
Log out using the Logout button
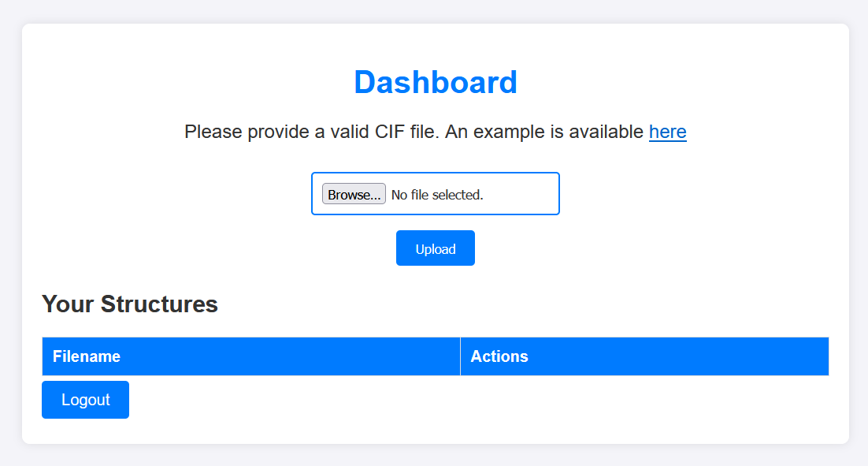click(85, 400)
